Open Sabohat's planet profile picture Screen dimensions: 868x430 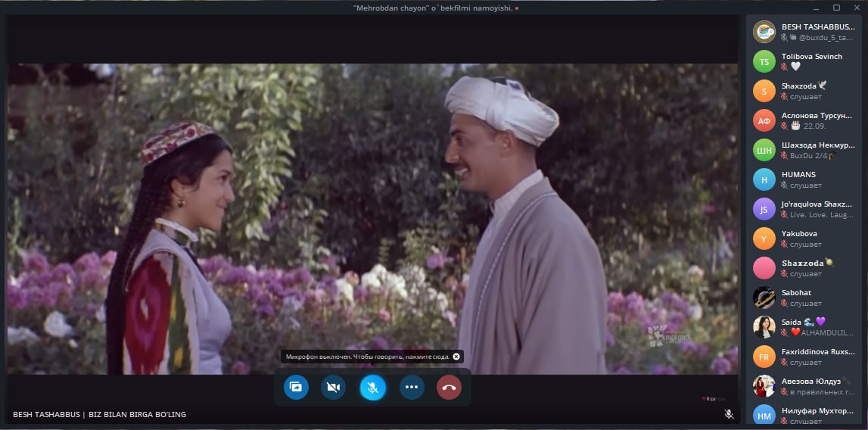coord(764,298)
